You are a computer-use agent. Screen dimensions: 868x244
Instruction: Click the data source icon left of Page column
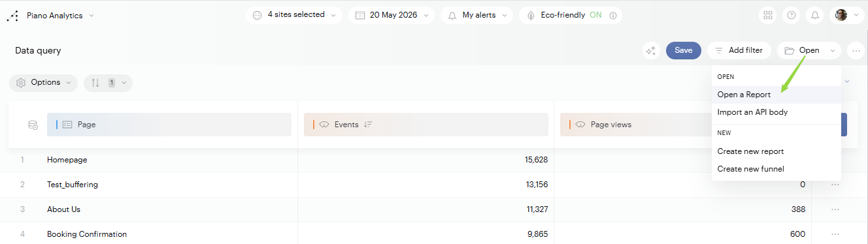[x=33, y=125]
